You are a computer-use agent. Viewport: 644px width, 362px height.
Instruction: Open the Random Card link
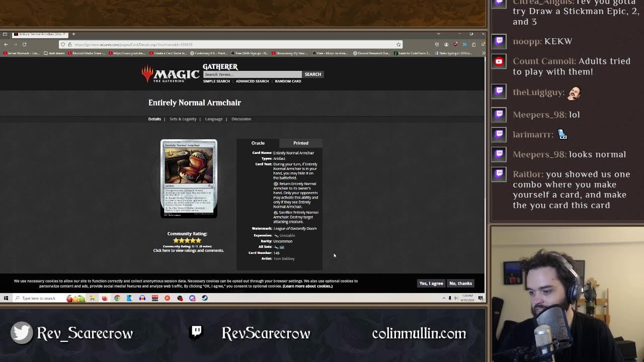(x=288, y=81)
